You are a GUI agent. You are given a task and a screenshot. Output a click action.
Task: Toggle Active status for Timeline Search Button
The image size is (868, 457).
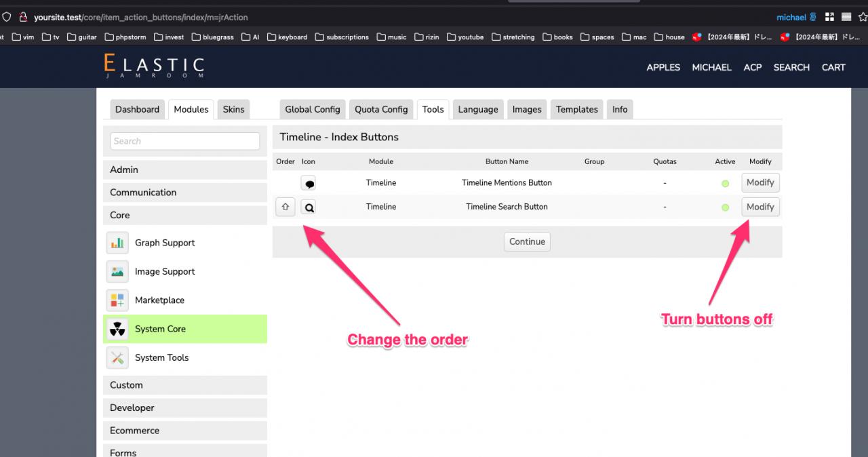725,207
